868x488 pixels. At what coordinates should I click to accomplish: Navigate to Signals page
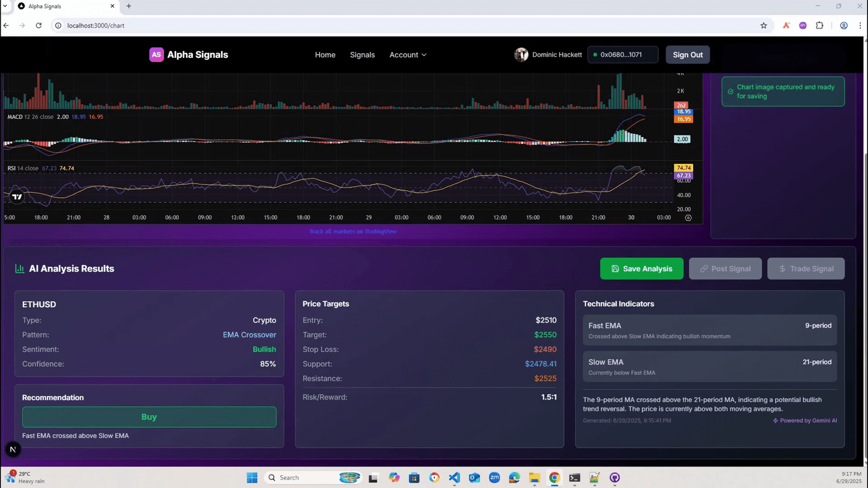(362, 55)
